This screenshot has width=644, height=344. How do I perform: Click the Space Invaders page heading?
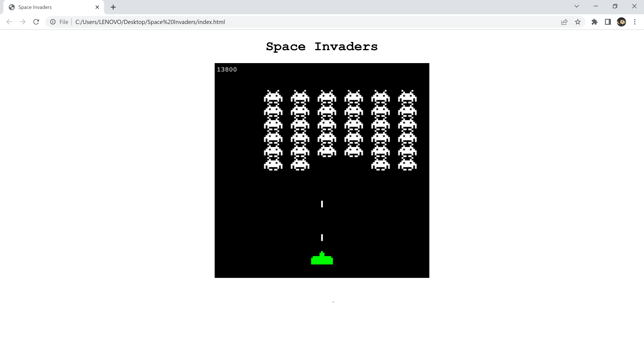[322, 46]
